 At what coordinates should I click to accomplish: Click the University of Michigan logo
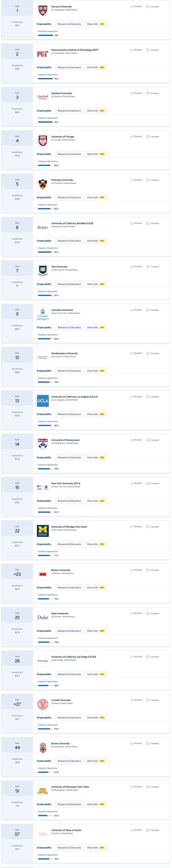(42, 531)
